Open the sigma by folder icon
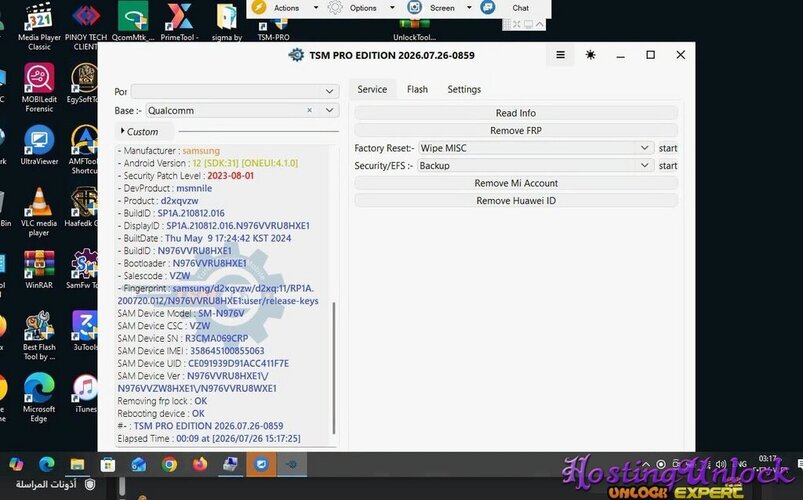Screen dimensions: 803x500 (x=227, y=22)
